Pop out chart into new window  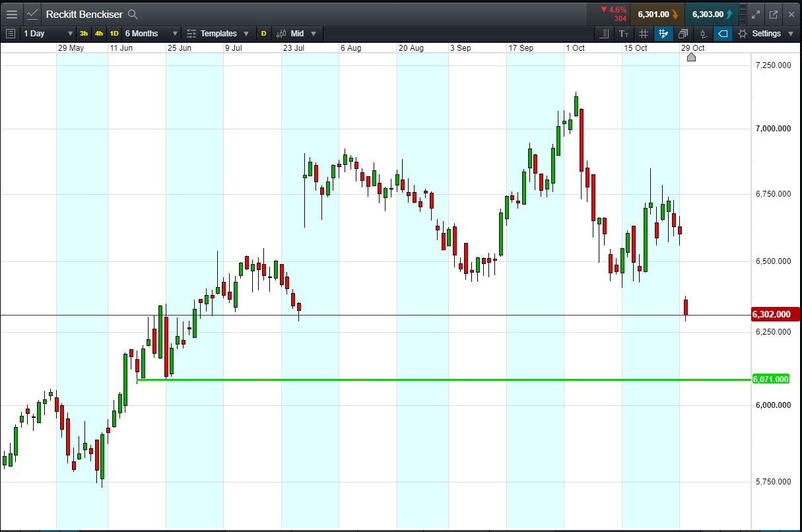(x=774, y=14)
